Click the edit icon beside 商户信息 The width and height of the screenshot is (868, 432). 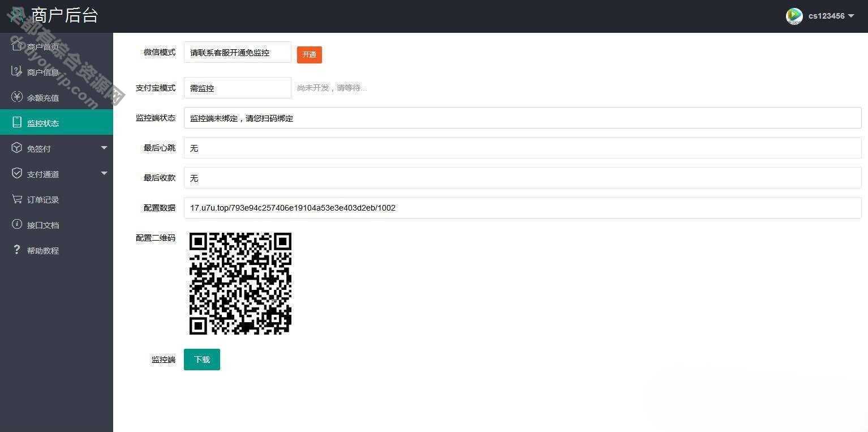[17, 71]
